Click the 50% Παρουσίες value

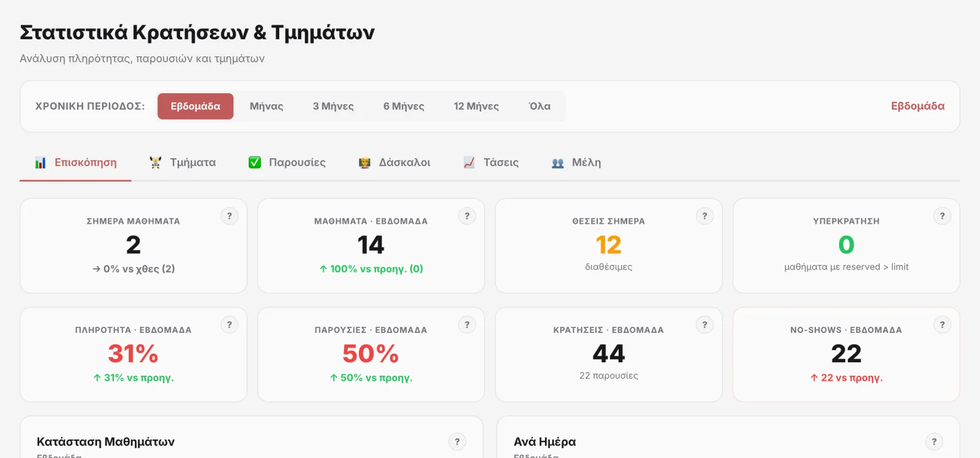371,354
